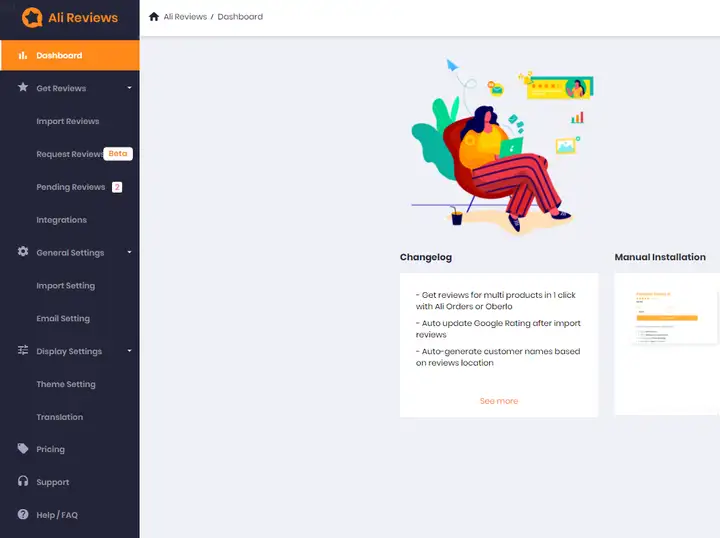
Task: Click the Support headphones icon
Action: [x=23, y=481]
